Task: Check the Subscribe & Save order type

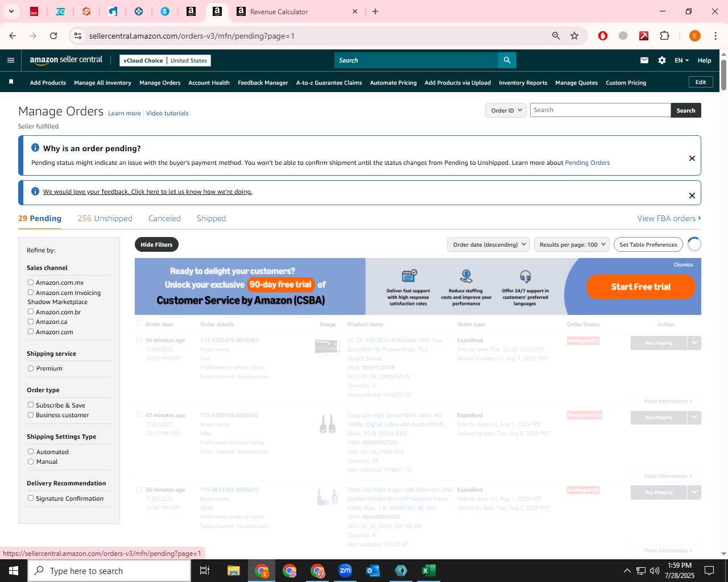Action: tap(31, 405)
